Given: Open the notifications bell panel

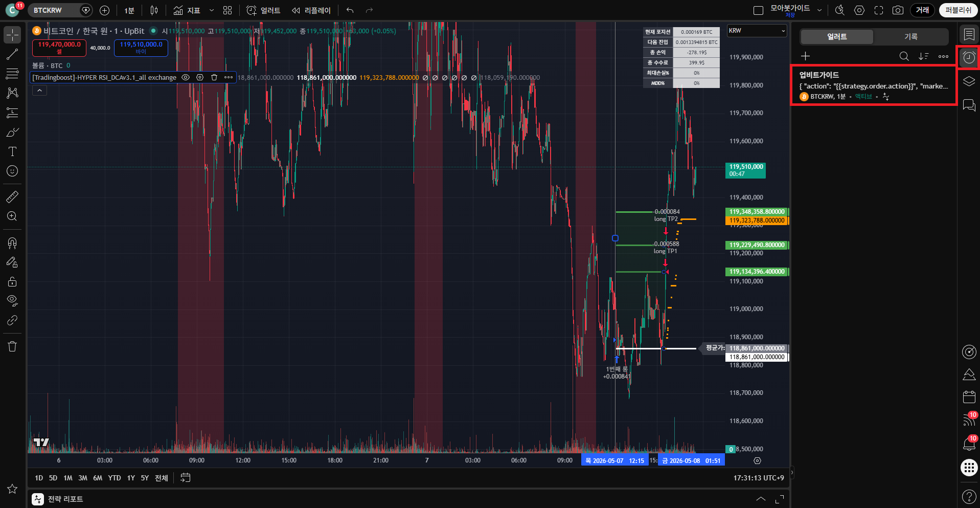Looking at the screenshot, I should pos(969,444).
